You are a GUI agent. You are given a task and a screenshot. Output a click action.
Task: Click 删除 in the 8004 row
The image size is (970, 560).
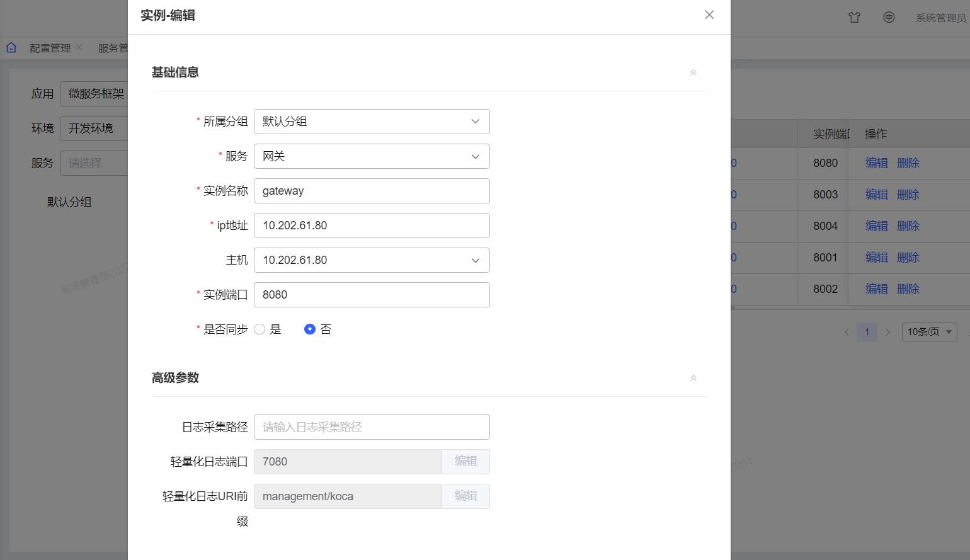pyautogui.click(x=908, y=226)
